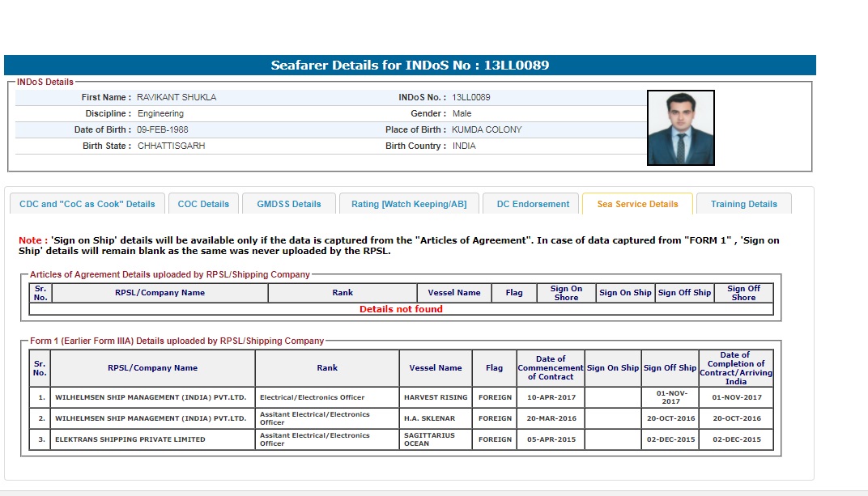Click the seafarer profile photo
Viewport: 868px width, 496px height.
680,128
